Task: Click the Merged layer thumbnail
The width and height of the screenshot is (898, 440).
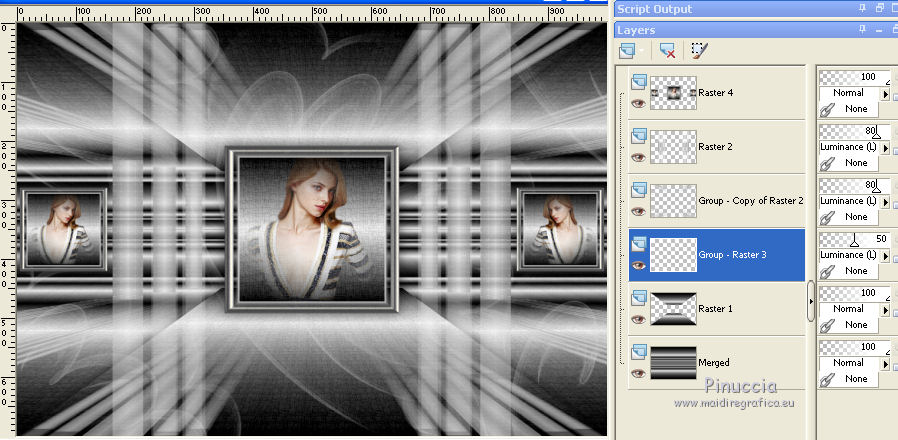Action: click(674, 363)
